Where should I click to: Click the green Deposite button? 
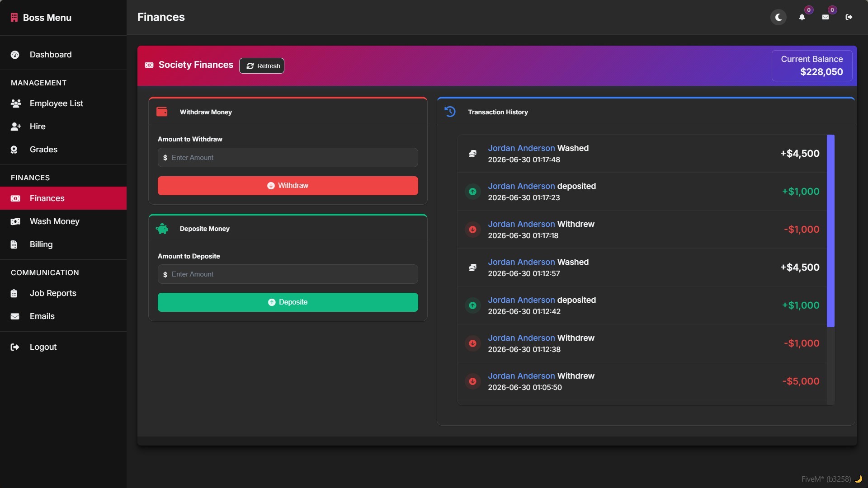point(288,302)
